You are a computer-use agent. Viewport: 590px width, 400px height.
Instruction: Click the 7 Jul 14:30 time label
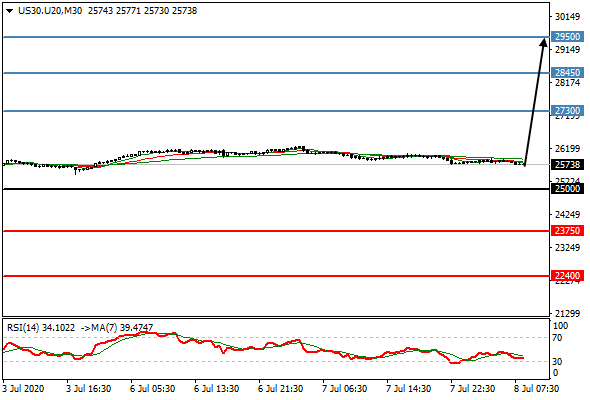tap(408, 388)
